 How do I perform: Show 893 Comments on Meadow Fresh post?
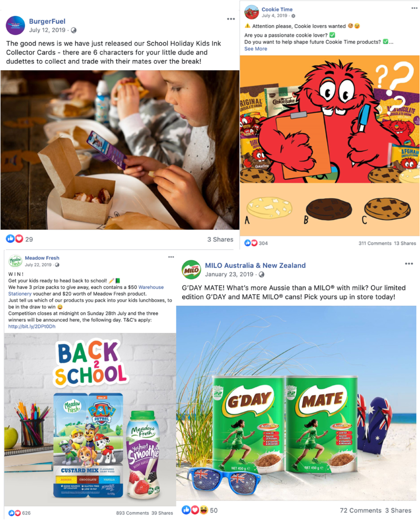tap(132, 513)
